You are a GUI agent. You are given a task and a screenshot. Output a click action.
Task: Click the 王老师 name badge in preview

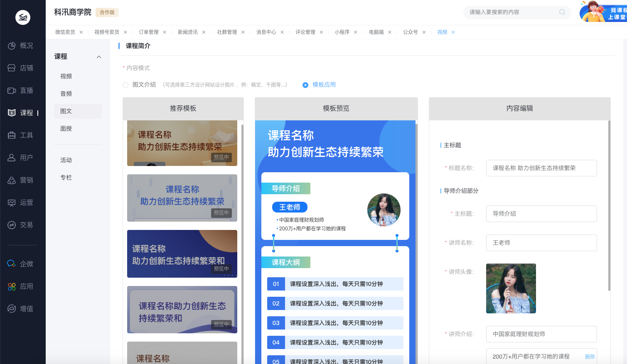click(290, 207)
